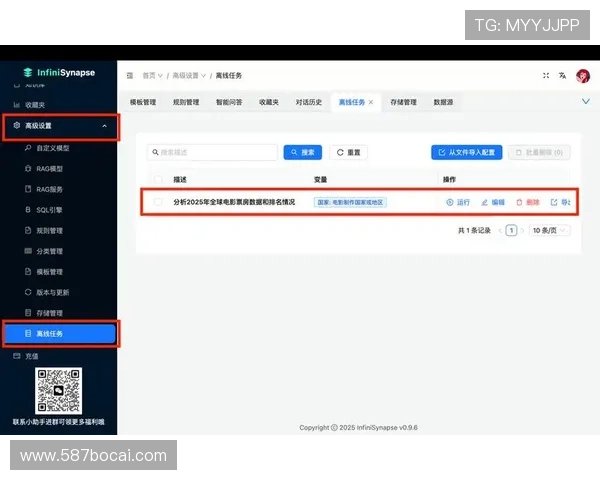Open 模板管理 in the sidebar
600x480 pixels.
pos(49,272)
